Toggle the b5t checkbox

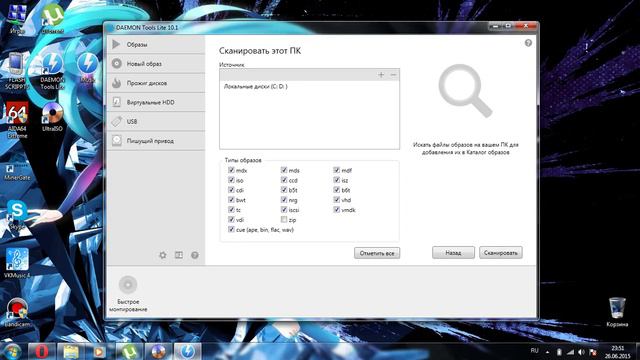[284, 190]
